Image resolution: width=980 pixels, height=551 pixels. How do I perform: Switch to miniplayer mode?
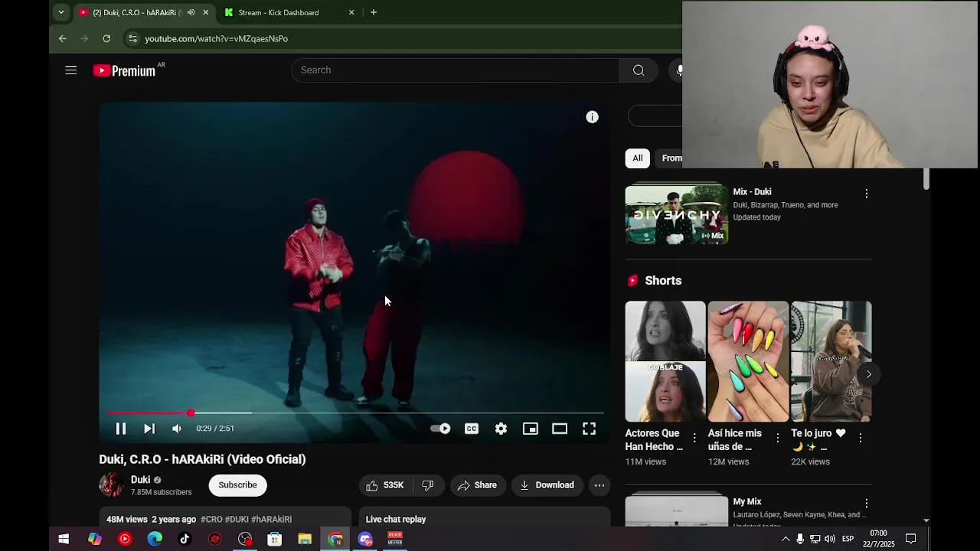coord(530,429)
